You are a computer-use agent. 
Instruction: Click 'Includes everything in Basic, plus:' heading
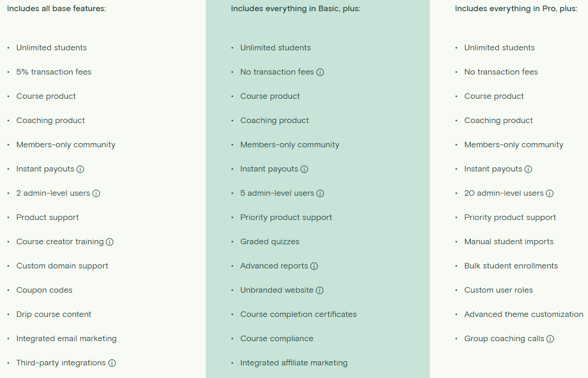click(x=295, y=8)
